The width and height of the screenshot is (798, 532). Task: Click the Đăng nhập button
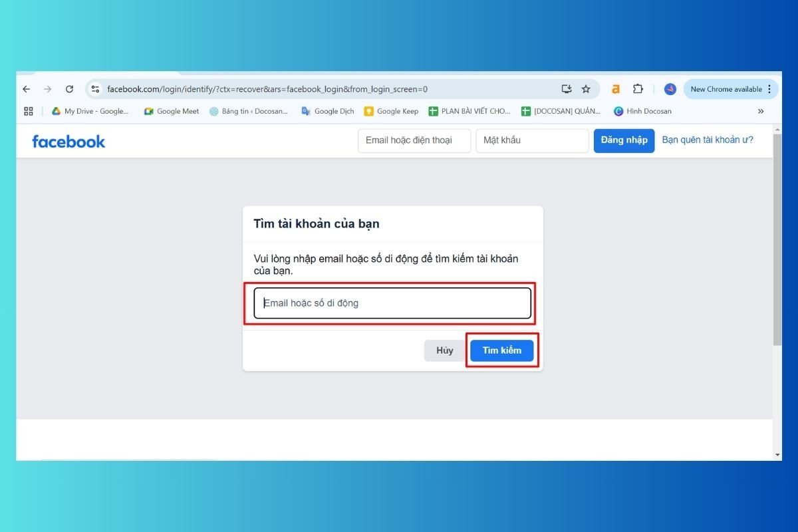click(624, 140)
